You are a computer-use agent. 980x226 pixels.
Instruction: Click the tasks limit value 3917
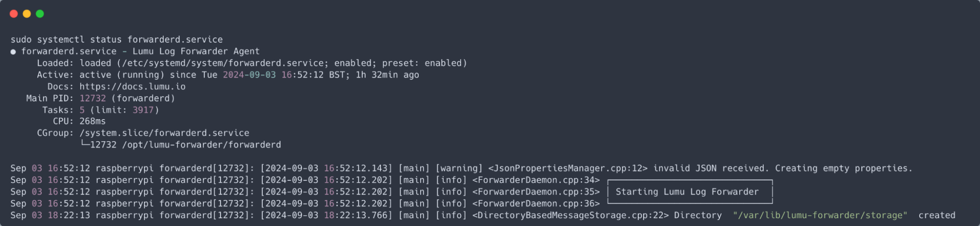coord(143,110)
